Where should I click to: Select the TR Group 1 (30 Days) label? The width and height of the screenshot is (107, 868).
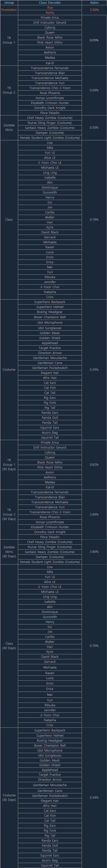[x=9, y=465]
